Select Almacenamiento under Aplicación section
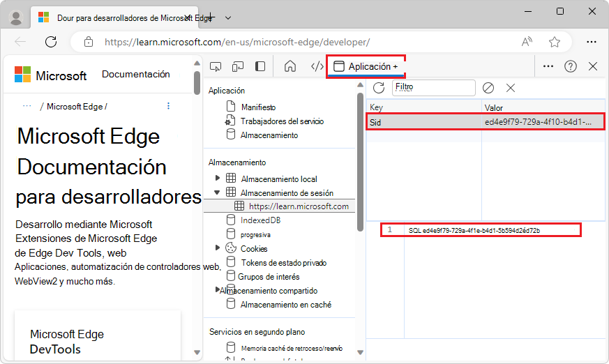 tap(269, 135)
